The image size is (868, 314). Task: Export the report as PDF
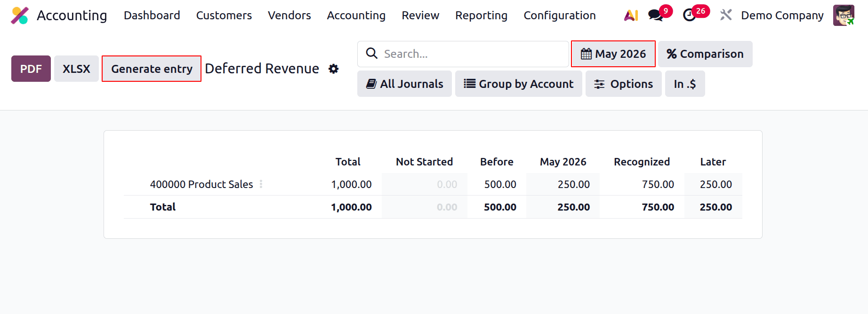(x=31, y=69)
